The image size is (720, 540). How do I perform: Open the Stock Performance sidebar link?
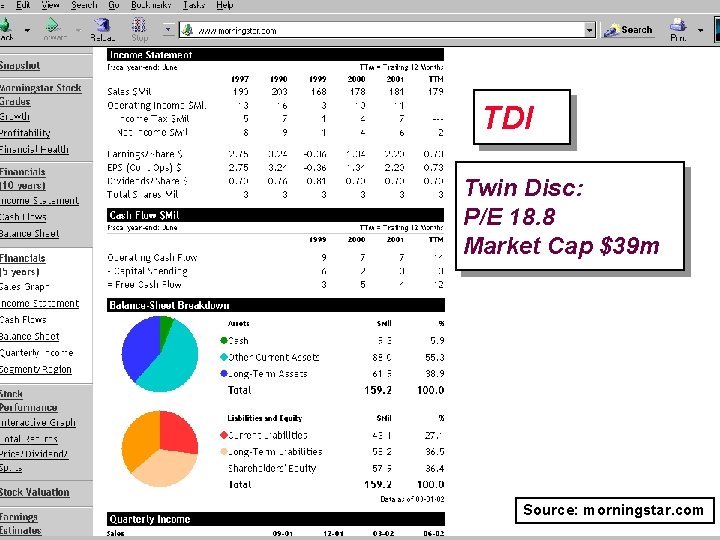click(28, 400)
